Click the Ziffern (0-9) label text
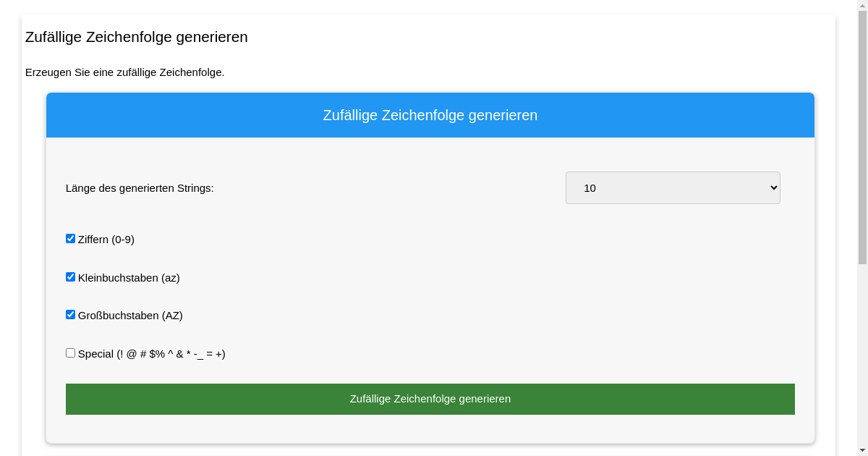Screen dimensions: 868x456 (106, 240)
